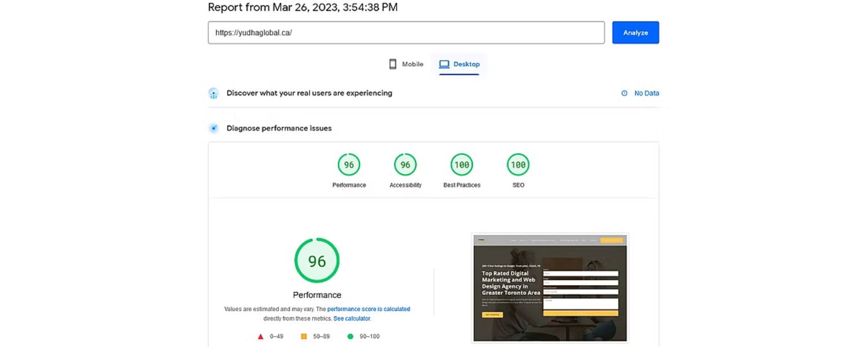Click the orange square legend marker for 50–89
Screen dimensions: 868x347
coord(303,335)
